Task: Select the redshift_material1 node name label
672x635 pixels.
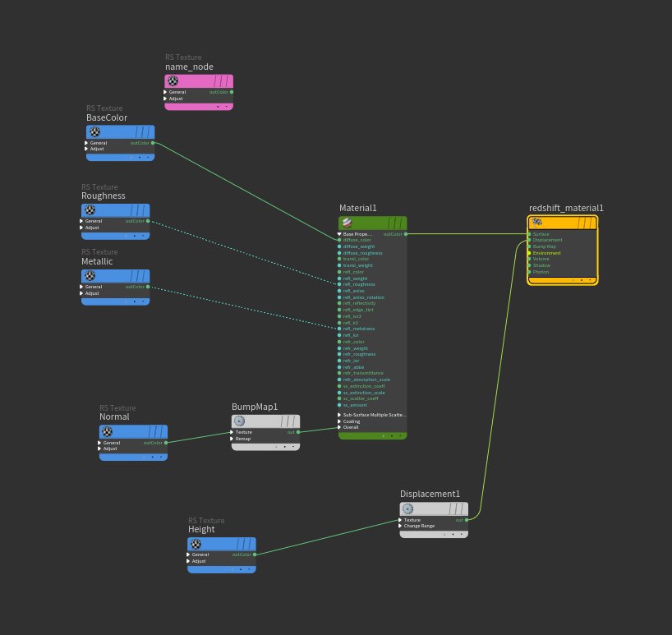Action: [x=566, y=208]
